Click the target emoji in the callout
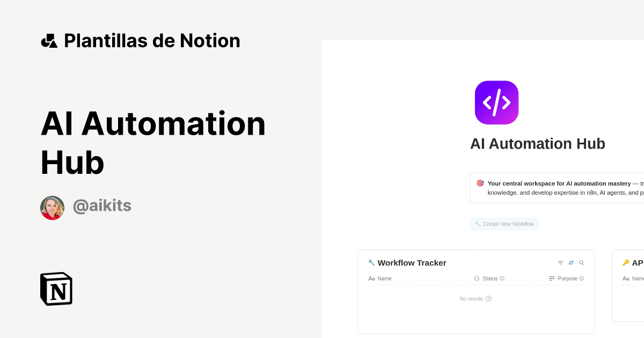The height and width of the screenshot is (338, 644). (x=480, y=183)
